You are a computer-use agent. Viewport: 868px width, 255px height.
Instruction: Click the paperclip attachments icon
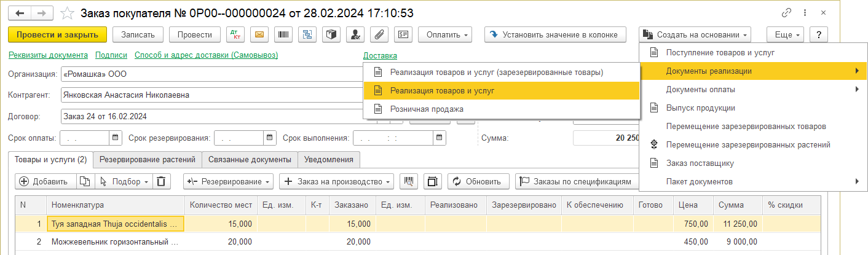[x=379, y=34]
